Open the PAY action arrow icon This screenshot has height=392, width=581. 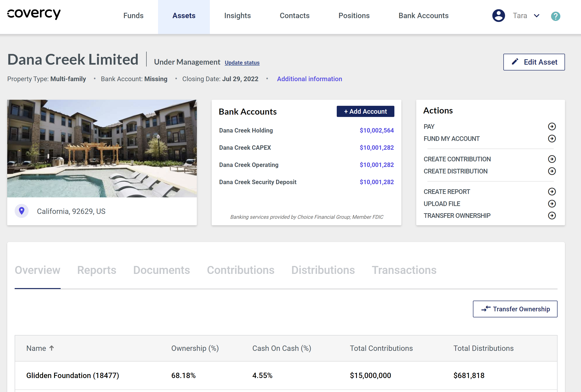coord(552,126)
